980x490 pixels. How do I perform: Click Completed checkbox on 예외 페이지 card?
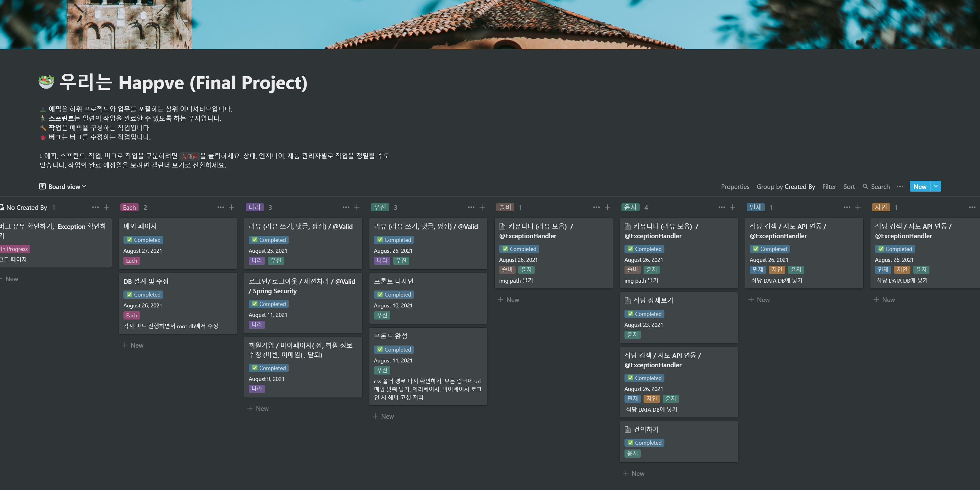click(129, 239)
